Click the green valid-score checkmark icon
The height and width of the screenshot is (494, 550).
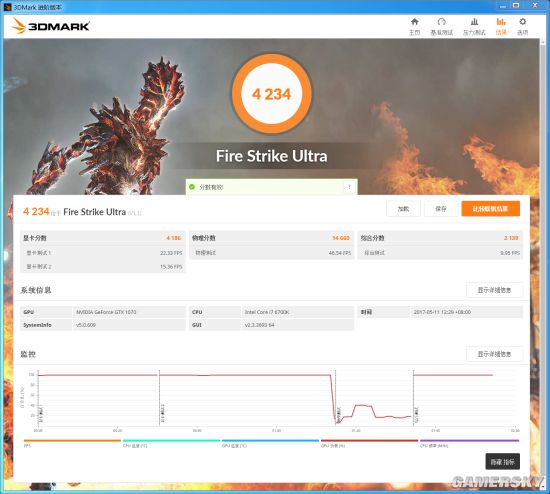tap(192, 187)
